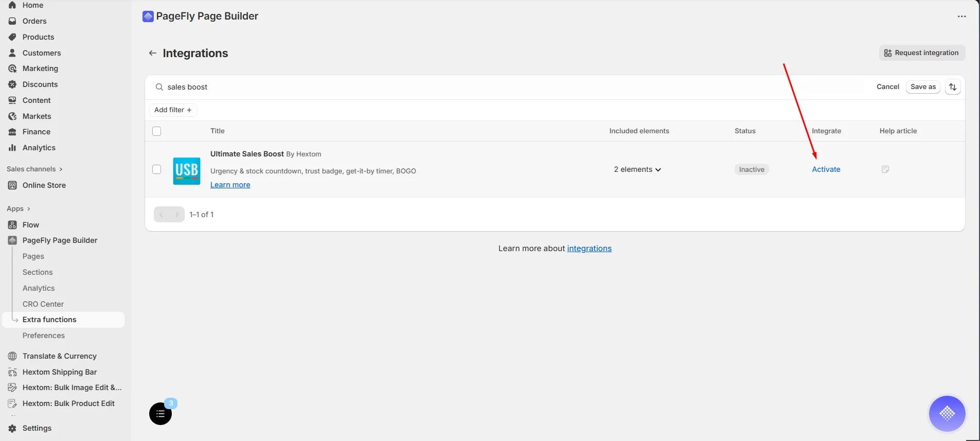Check the Ultimate Sales Boost row checkbox
Viewport: 980px width, 441px height.
[157, 169]
